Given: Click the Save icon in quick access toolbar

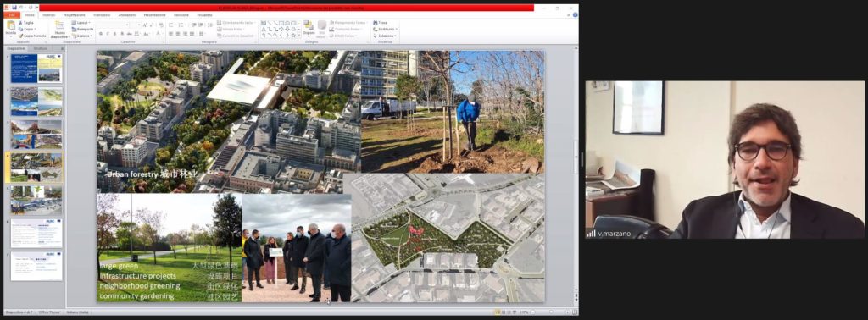Looking at the screenshot, I should 14,8.
